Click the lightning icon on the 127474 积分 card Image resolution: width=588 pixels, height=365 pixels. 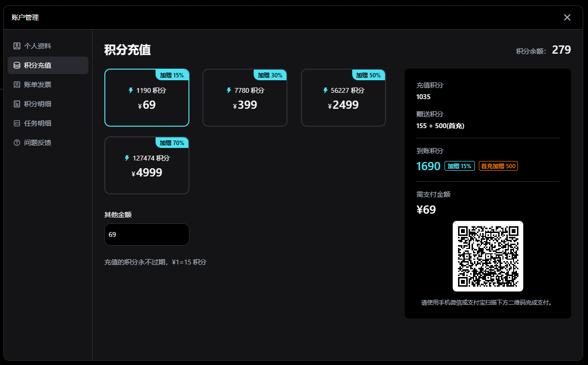click(x=127, y=158)
